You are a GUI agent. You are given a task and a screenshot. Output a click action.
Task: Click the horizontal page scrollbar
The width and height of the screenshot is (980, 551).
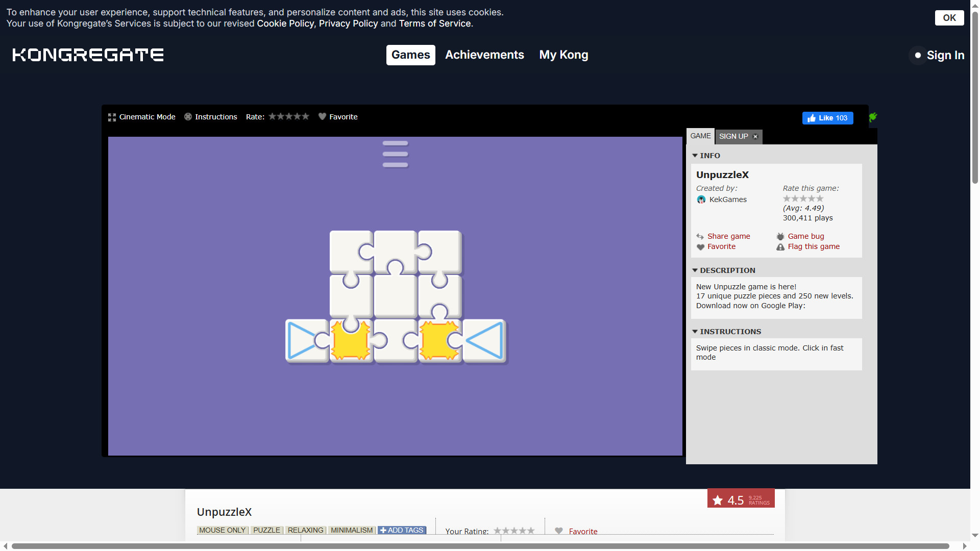480,546
